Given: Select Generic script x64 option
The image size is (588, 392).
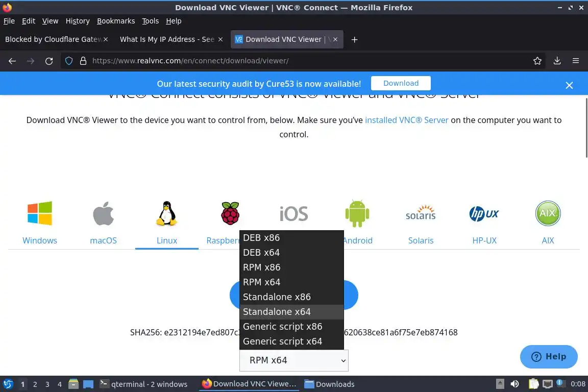Looking at the screenshot, I should tap(292, 341).
